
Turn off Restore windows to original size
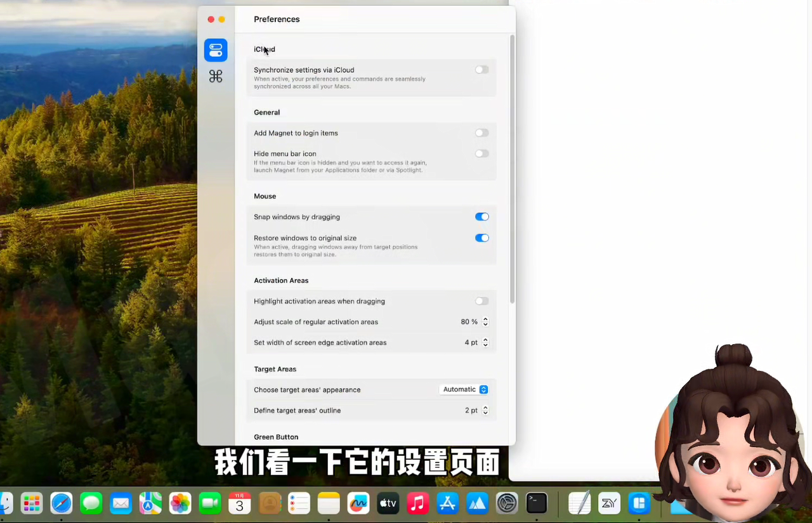[x=482, y=238]
